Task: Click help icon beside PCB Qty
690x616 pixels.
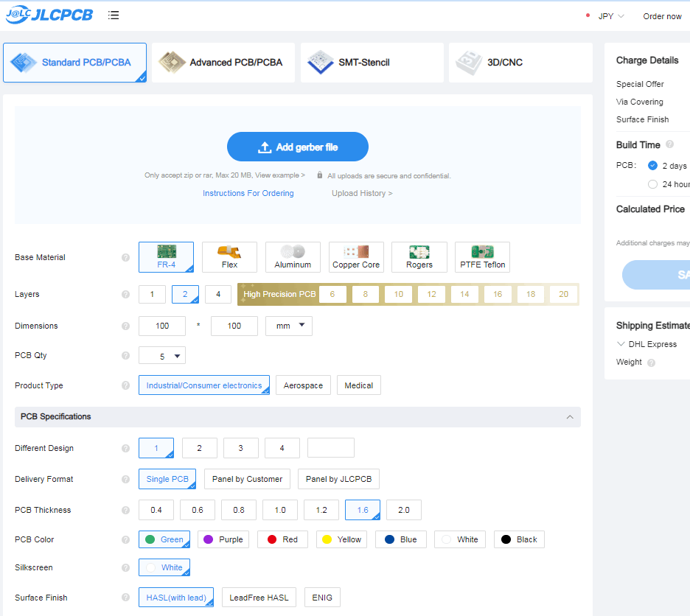Action: click(x=125, y=355)
